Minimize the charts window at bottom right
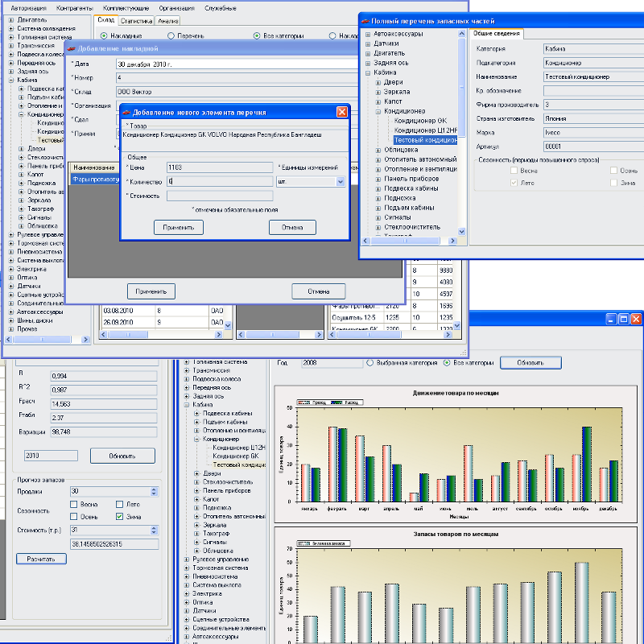Image resolution: width=644 pixels, height=644 pixels. point(609,320)
